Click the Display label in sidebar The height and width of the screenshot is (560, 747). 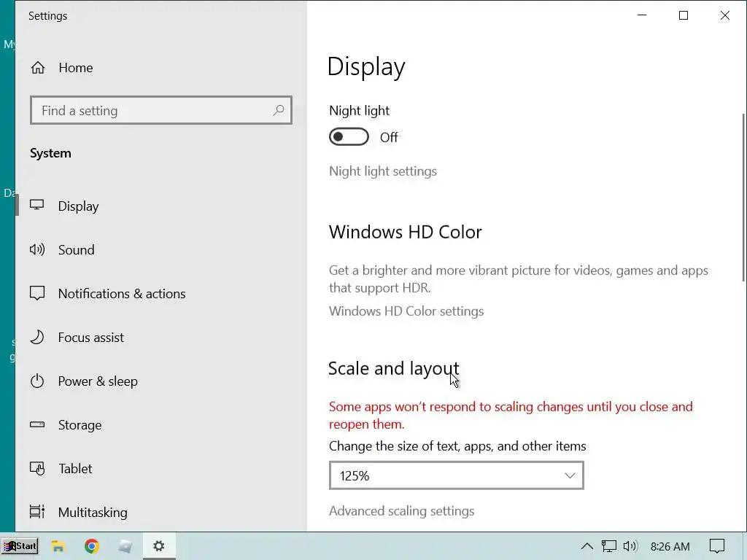coord(78,206)
